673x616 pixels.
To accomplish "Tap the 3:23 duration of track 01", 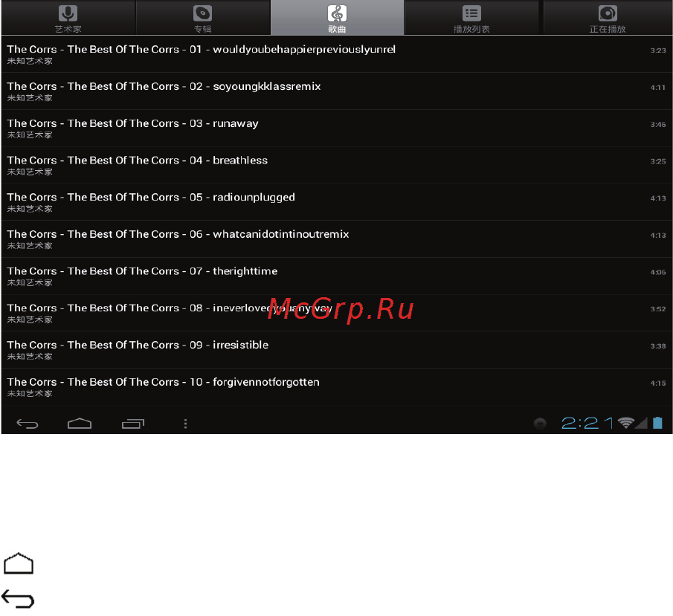I will click(658, 51).
